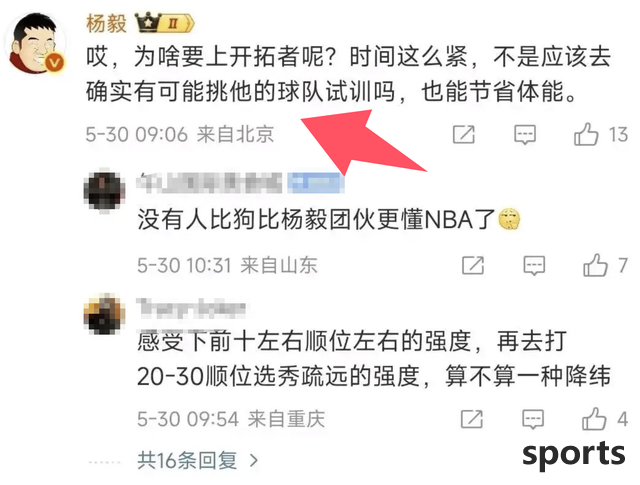Share the 重庆 reply posted at 09:54
This screenshot has width=640, height=485.
pyautogui.click(x=472, y=419)
